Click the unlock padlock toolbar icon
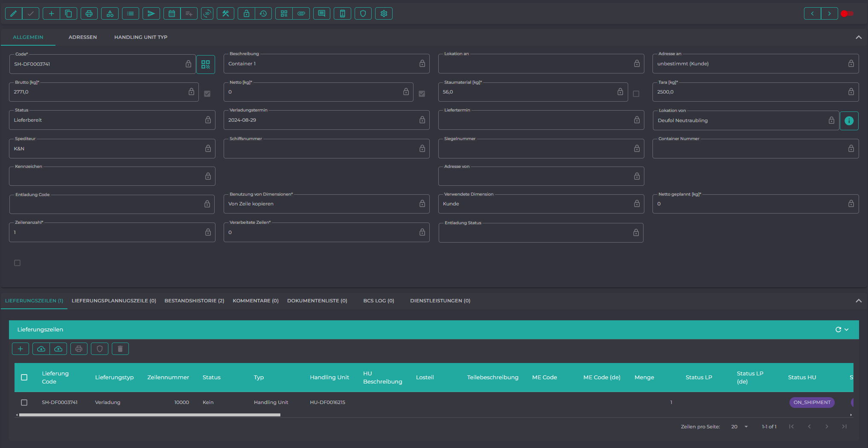The width and height of the screenshot is (868, 448). [x=246, y=14]
